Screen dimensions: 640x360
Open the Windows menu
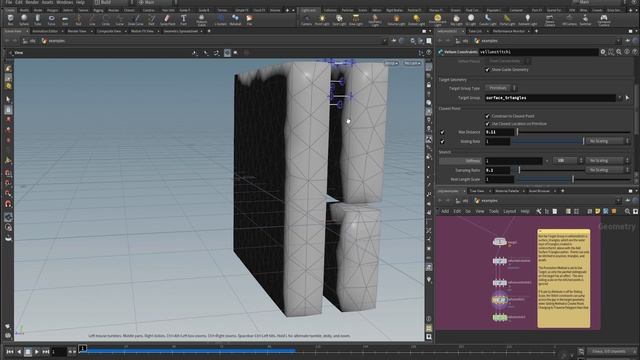click(64, 2)
